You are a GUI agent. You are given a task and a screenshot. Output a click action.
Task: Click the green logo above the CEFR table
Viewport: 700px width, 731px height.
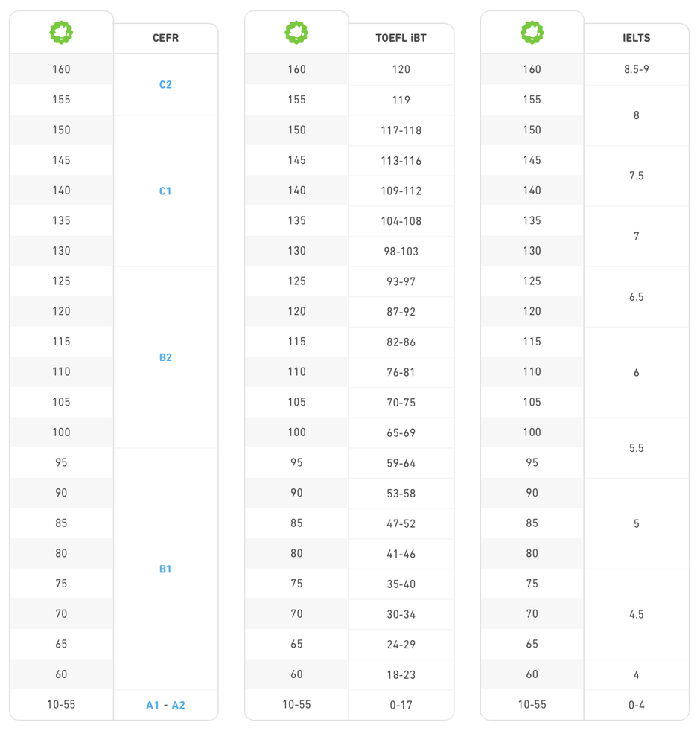pos(61,33)
